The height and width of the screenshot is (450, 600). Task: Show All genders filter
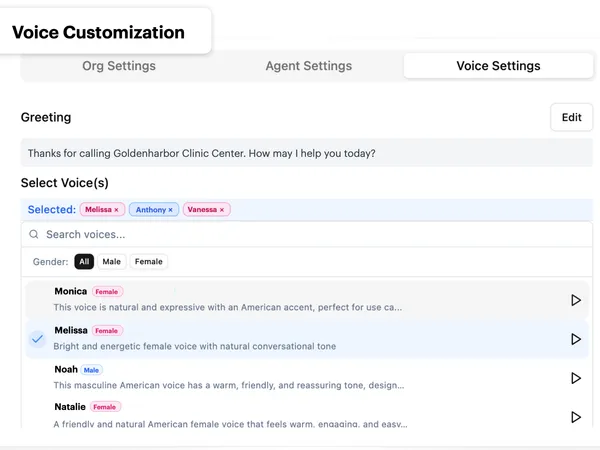pos(84,262)
